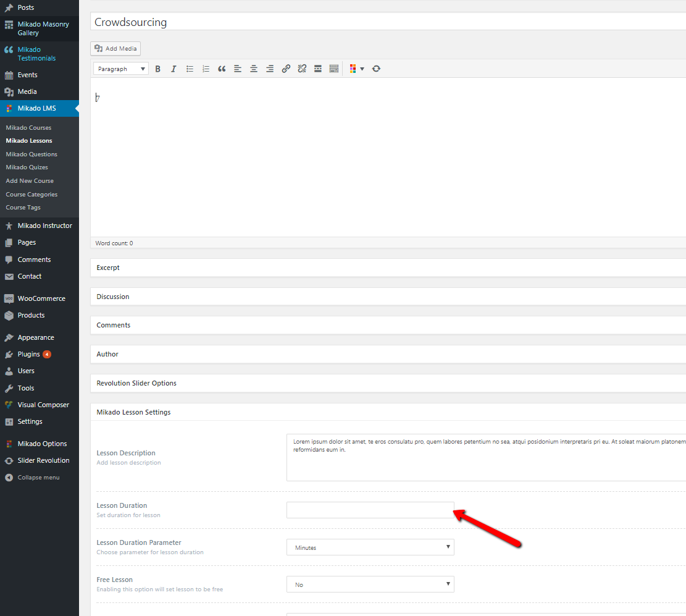Click Add New Course submenu link

pyautogui.click(x=30, y=181)
